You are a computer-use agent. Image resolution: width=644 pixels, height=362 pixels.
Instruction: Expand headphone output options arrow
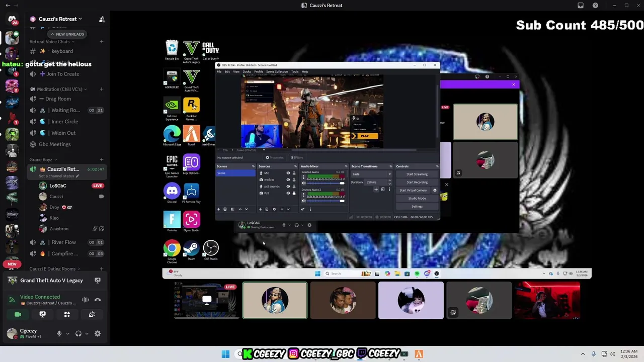[x=87, y=333]
